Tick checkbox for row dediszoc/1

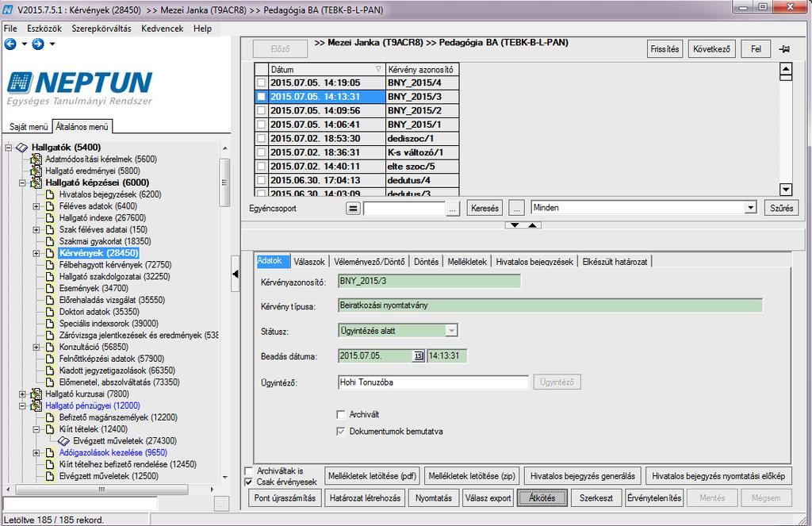tap(262, 139)
